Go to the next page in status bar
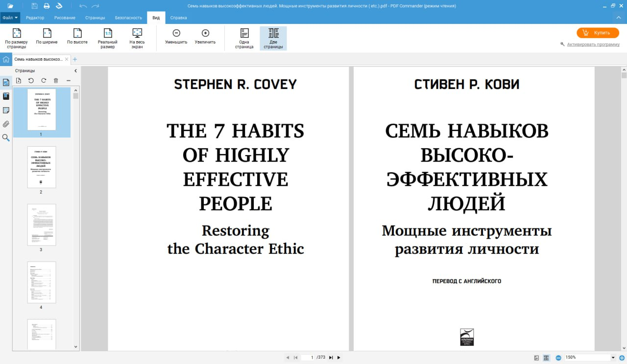627x364 pixels. click(x=338, y=358)
